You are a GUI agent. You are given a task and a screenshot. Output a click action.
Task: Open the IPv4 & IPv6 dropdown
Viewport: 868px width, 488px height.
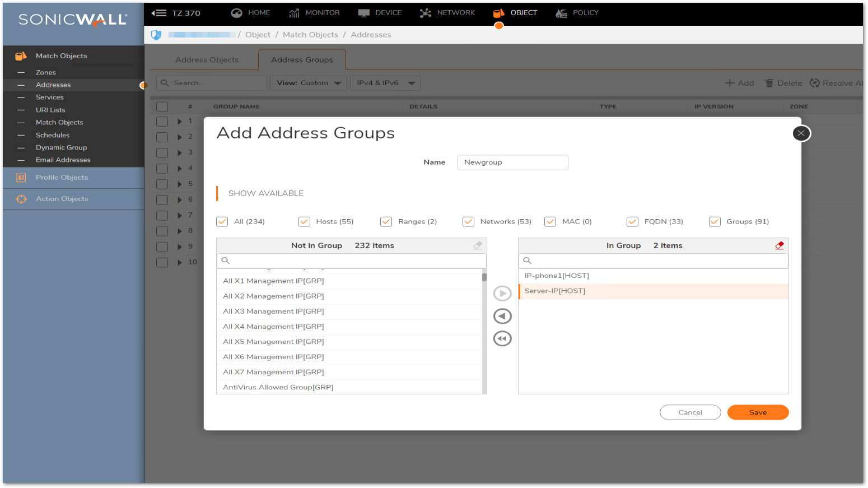385,83
